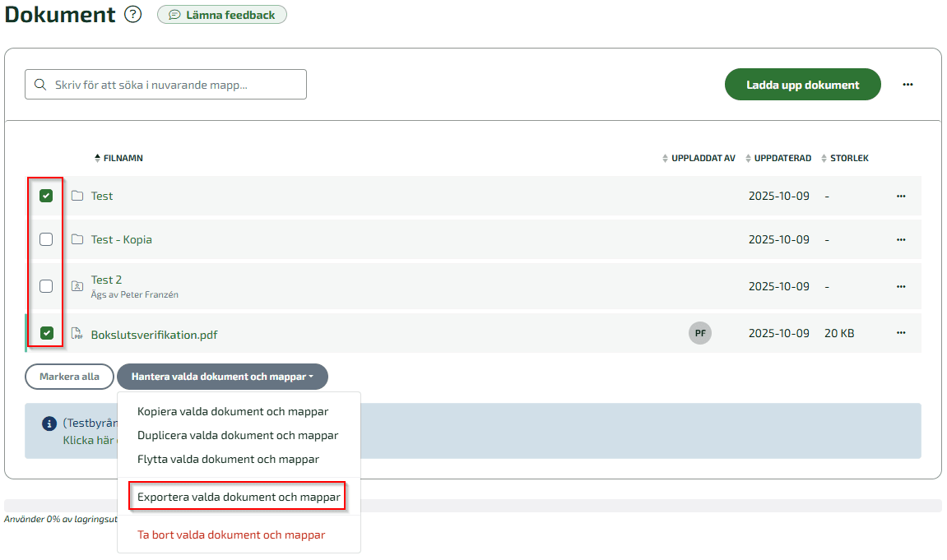Deselect the Bokslutsverifikation.pdf checkbox

[x=47, y=333]
